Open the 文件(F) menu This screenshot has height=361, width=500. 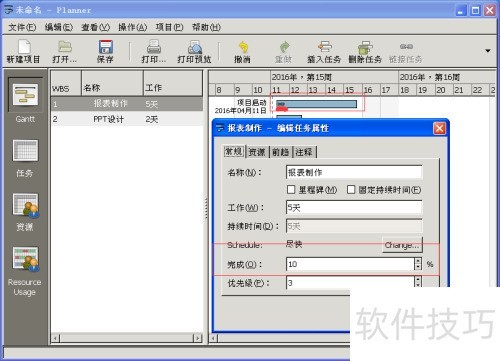[x=22, y=27]
